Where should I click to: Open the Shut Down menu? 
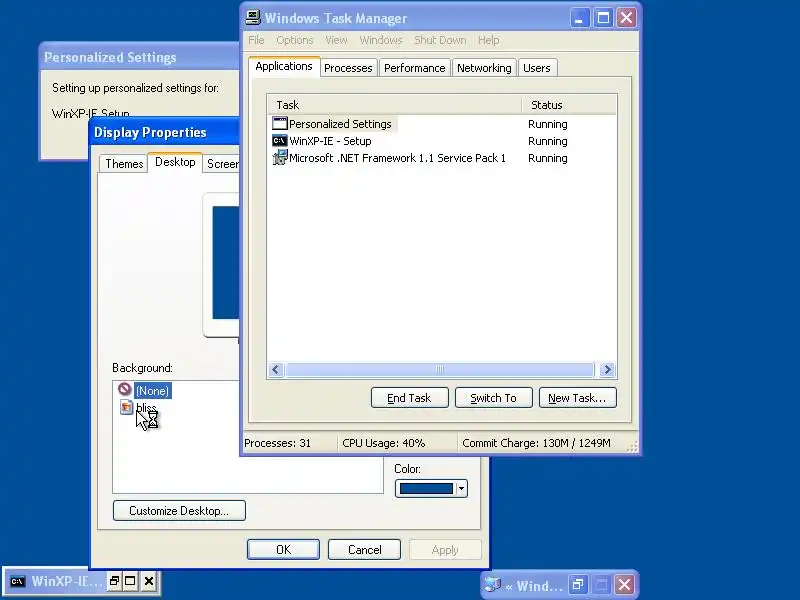(440, 40)
